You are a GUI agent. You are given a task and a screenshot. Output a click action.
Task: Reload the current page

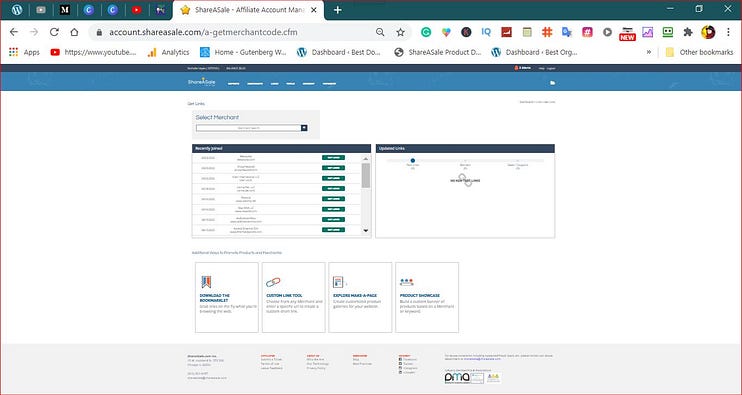(54, 32)
